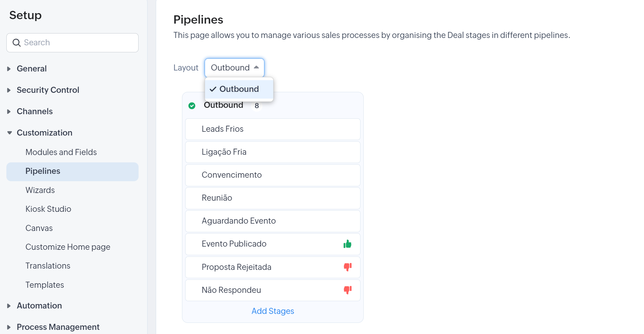Select the checked Outbound option in dropdown list

click(x=239, y=89)
